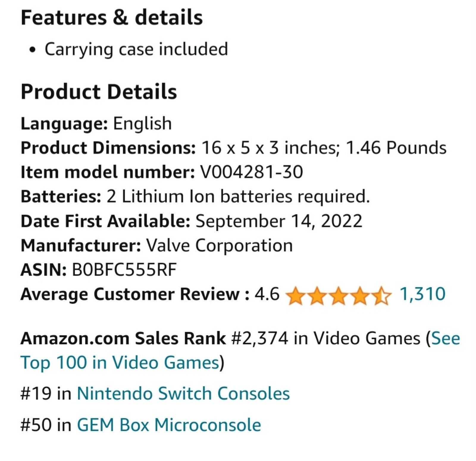Click the Batteries requirement text
This screenshot has height=461, width=476.
(238, 197)
